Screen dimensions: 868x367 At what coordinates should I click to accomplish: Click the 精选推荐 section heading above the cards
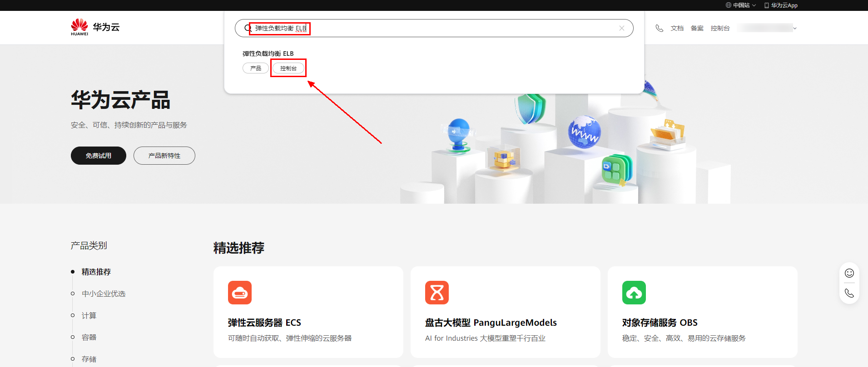point(239,248)
